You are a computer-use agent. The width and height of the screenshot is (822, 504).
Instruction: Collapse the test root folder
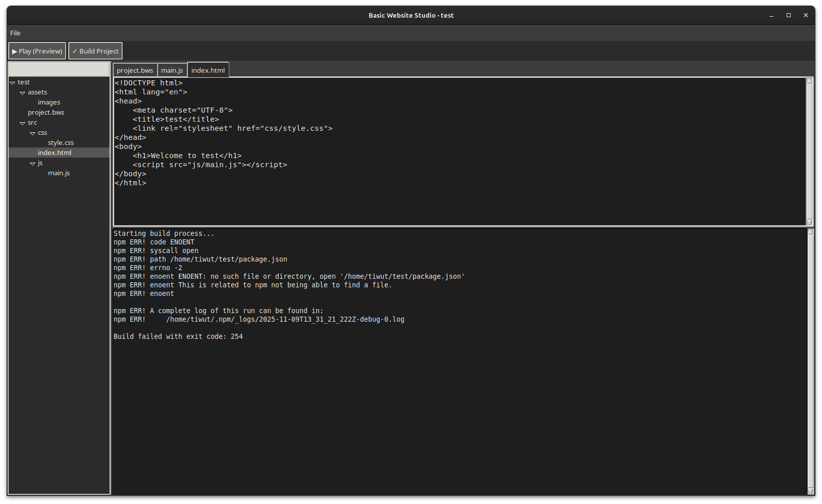(13, 82)
